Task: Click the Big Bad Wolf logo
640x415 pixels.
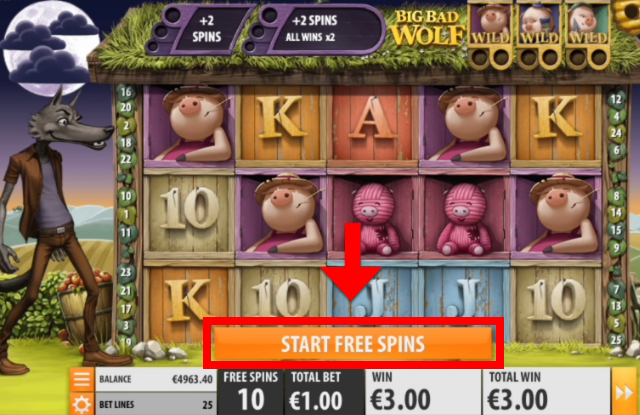Action: 429,28
